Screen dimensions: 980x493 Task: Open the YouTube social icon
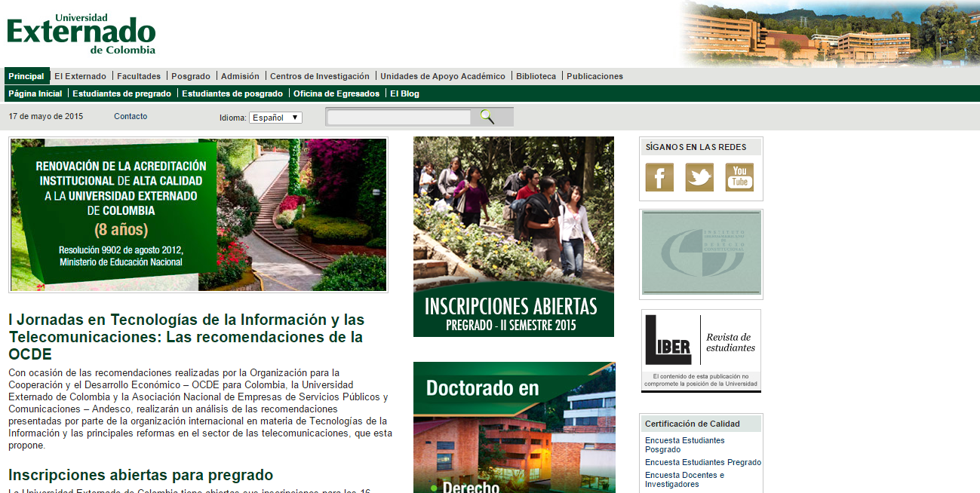coord(739,178)
